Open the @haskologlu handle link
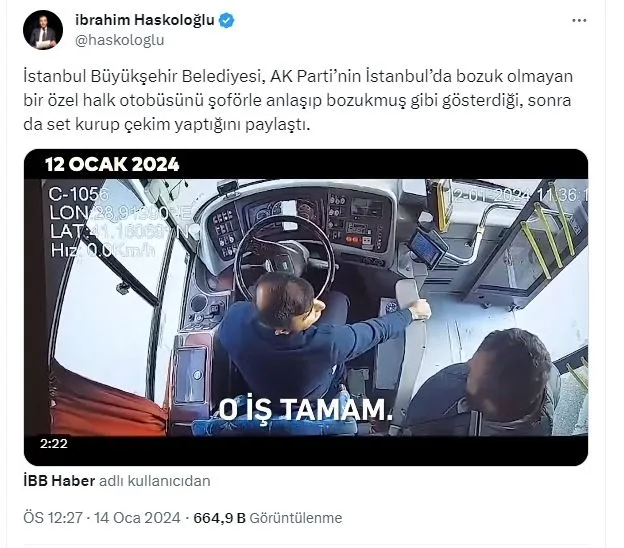Screen dimensions: 624x548 click(x=120, y=40)
